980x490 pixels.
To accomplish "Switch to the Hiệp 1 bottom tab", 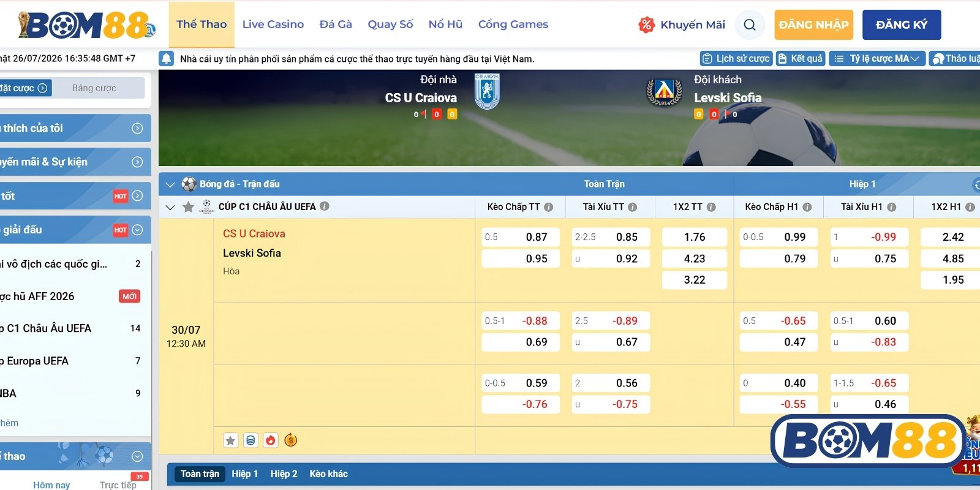I will [244, 473].
